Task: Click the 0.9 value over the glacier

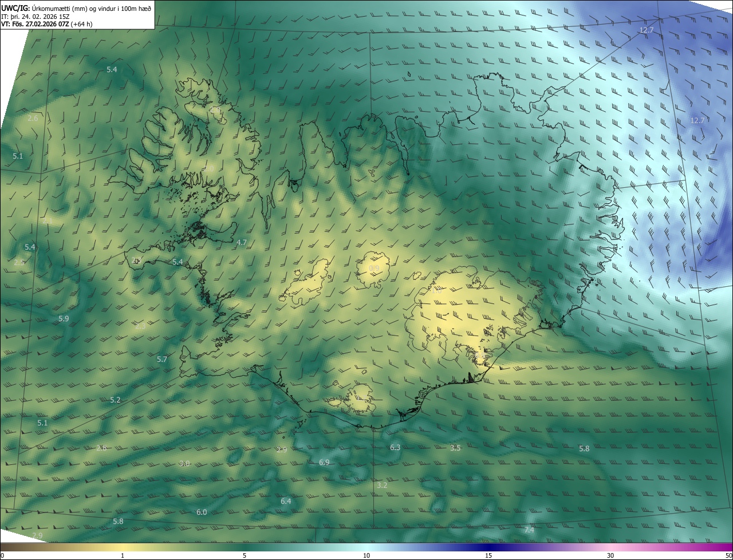Action: pos(374,268)
